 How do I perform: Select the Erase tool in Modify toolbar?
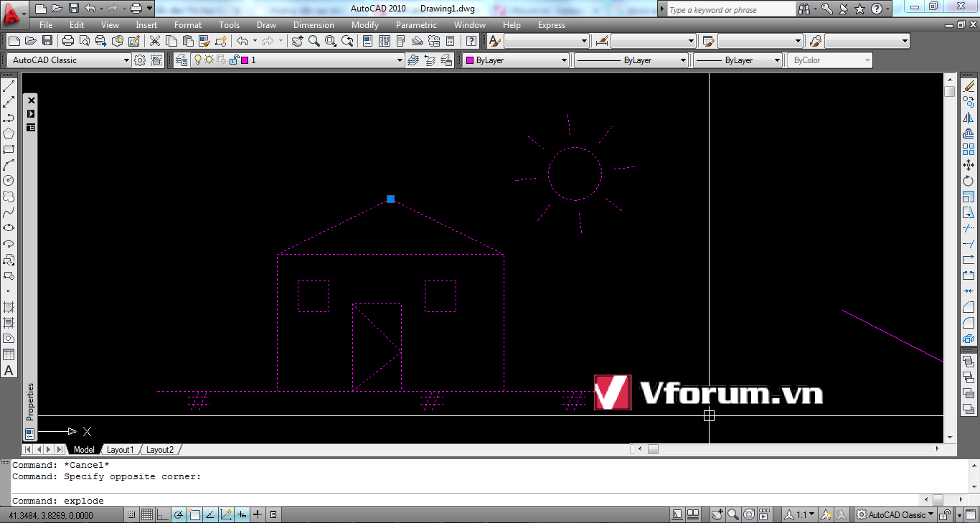click(969, 86)
